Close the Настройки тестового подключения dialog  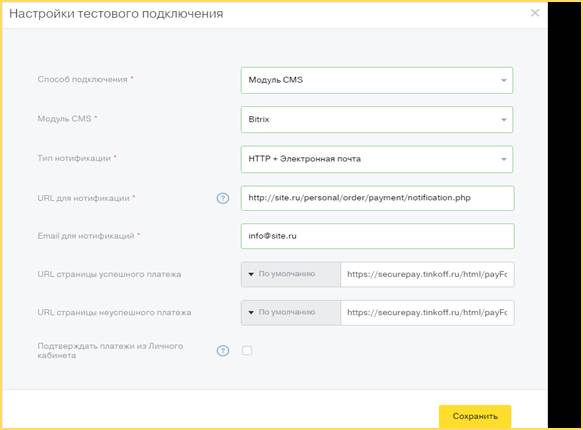(535, 13)
